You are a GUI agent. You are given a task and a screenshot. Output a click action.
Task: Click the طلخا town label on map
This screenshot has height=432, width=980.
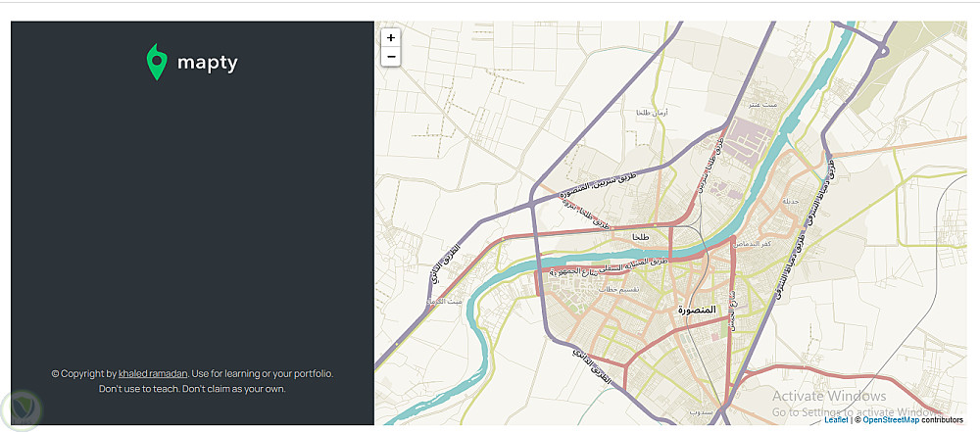(642, 238)
